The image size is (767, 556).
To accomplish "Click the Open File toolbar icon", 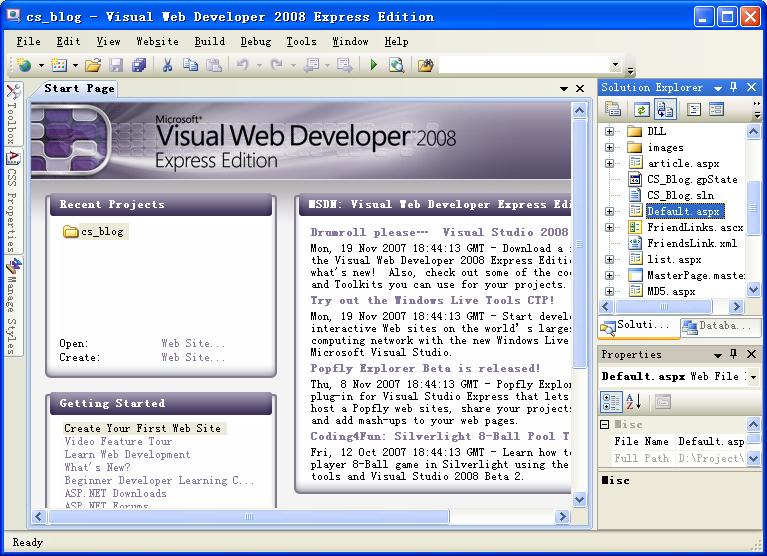I will point(92,65).
